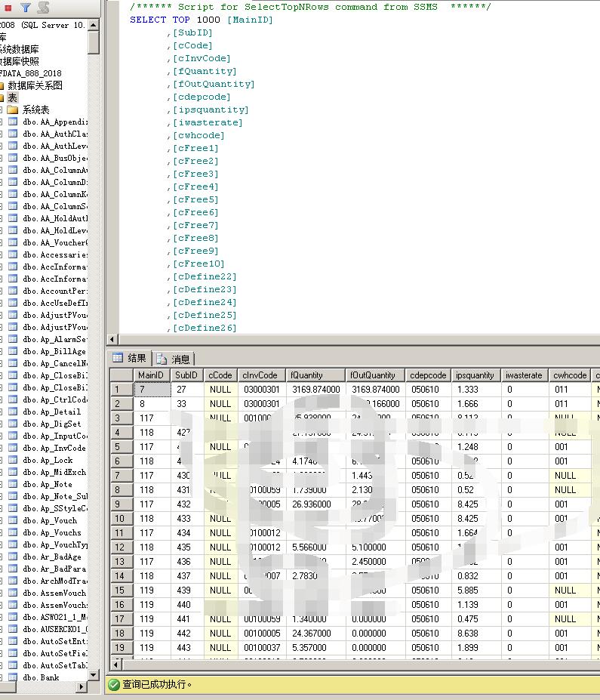Click the greyed-out script icon beside the filter
The image size is (600, 700).
point(43,7)
